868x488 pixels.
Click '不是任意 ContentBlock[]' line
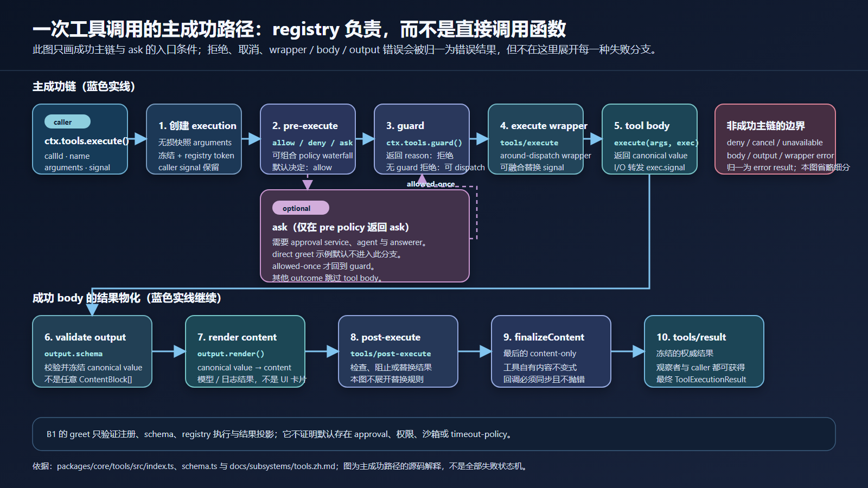88,380
